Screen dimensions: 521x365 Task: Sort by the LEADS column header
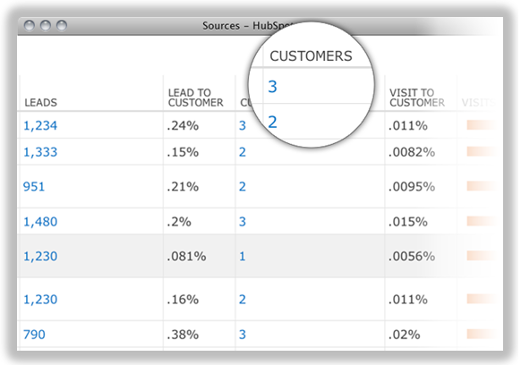coord(41,102)
